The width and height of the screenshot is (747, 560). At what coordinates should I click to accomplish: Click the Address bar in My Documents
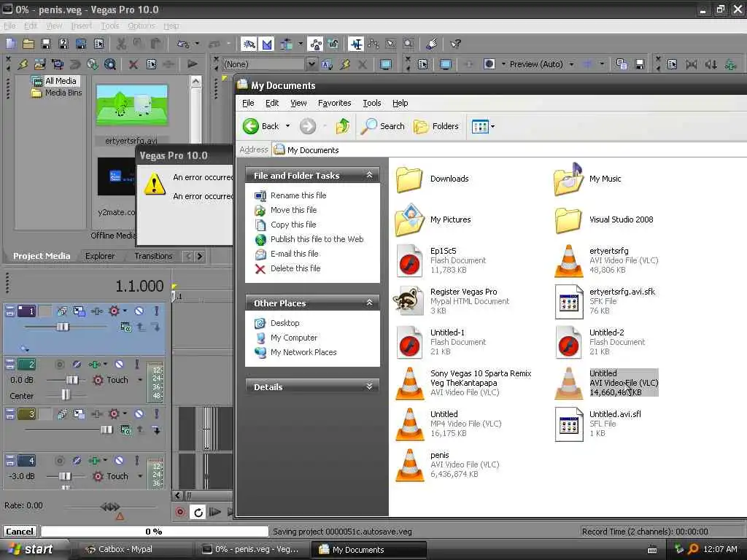tap(510, 150)
